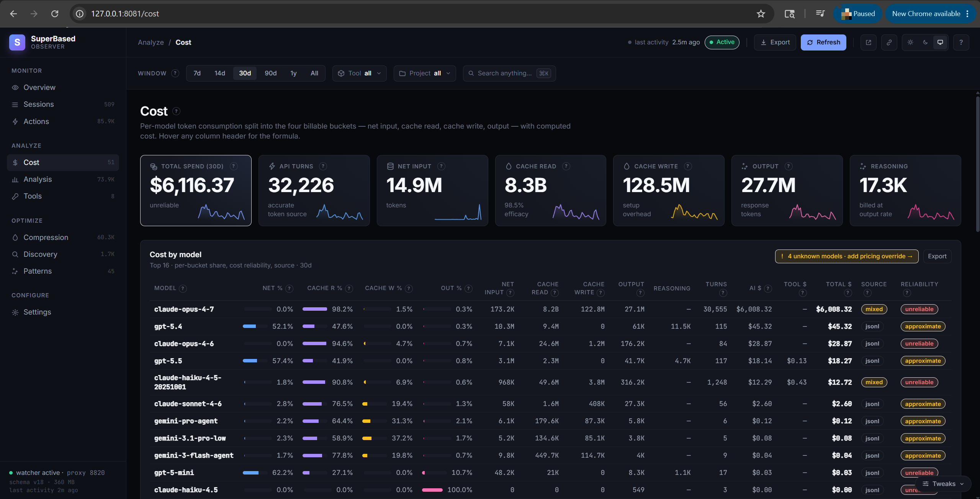Click the Export button in top header

click(x=775, y=42)
